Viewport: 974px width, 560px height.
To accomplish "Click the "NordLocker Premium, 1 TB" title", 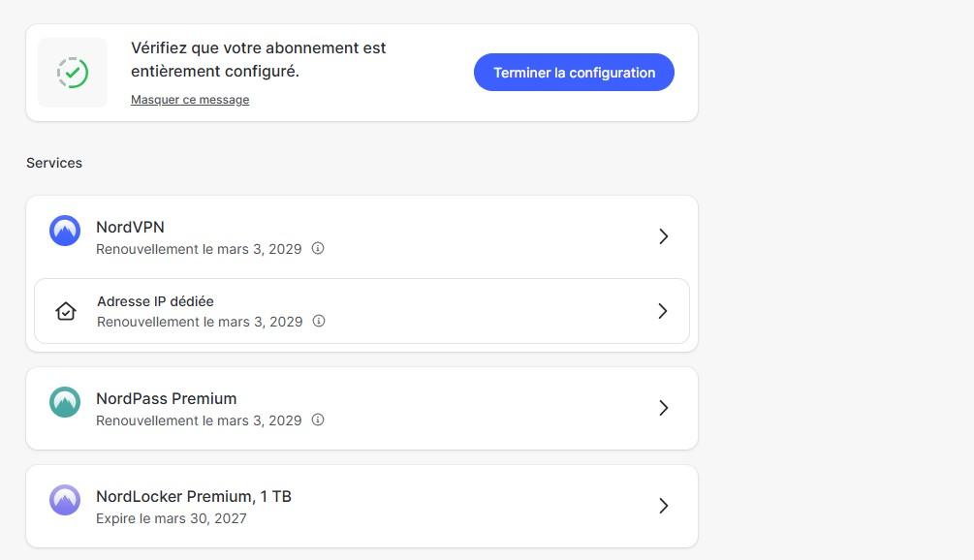I will (x=193, y=496).
